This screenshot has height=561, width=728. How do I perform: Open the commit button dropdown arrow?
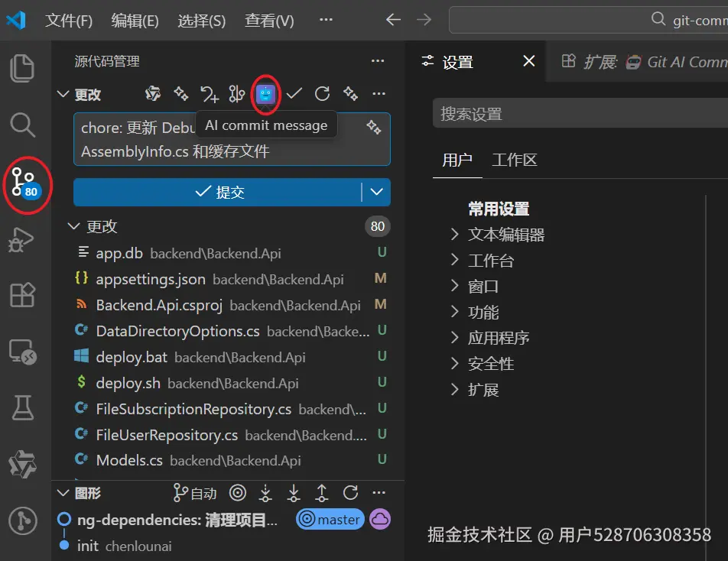tap(376, 192)
